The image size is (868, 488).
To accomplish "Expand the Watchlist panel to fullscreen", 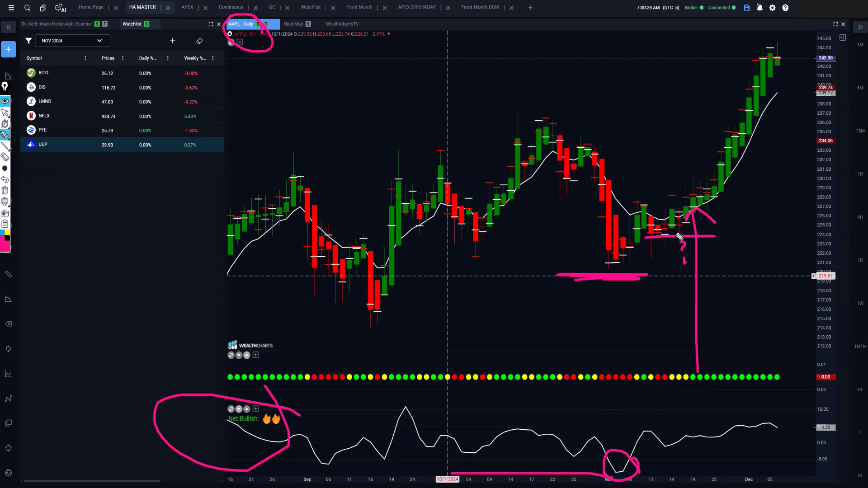I will pos(211,24).
